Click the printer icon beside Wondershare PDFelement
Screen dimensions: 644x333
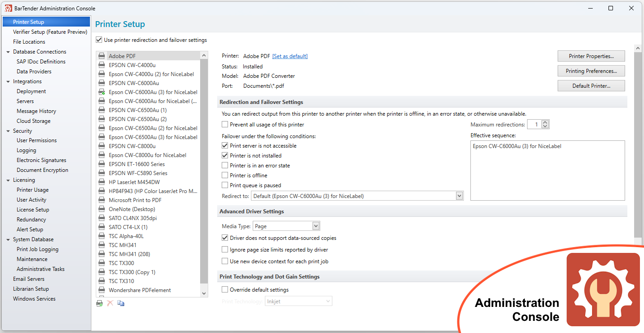(x=102, y=290)
